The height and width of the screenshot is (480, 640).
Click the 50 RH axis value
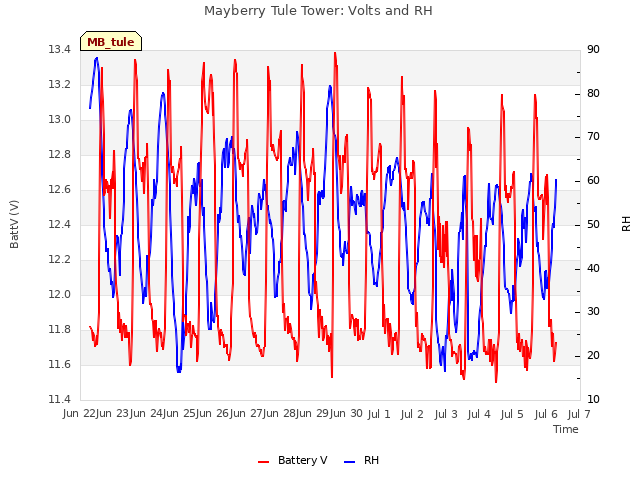point(593,224)
